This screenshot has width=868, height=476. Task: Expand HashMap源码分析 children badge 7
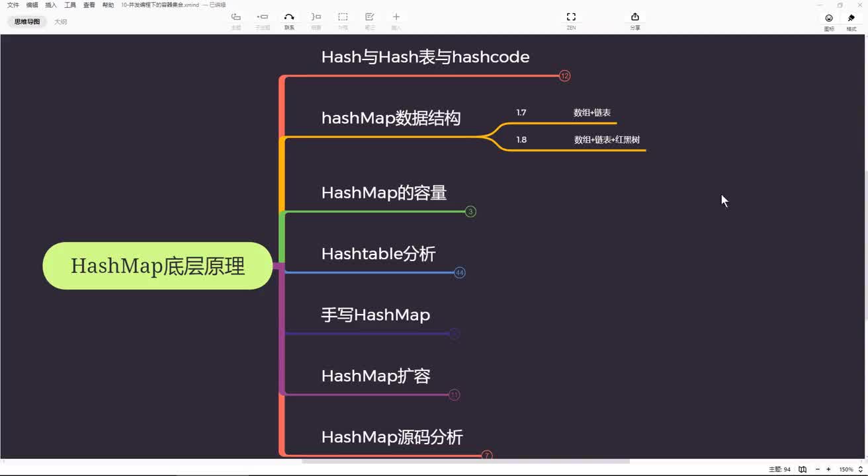point(487,455)
